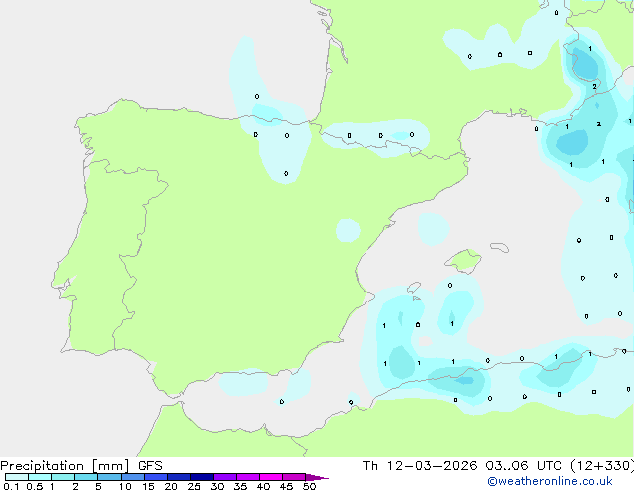634x490 pixels.
Task: Click the small Menorca island outline
Action: point(499,247)
